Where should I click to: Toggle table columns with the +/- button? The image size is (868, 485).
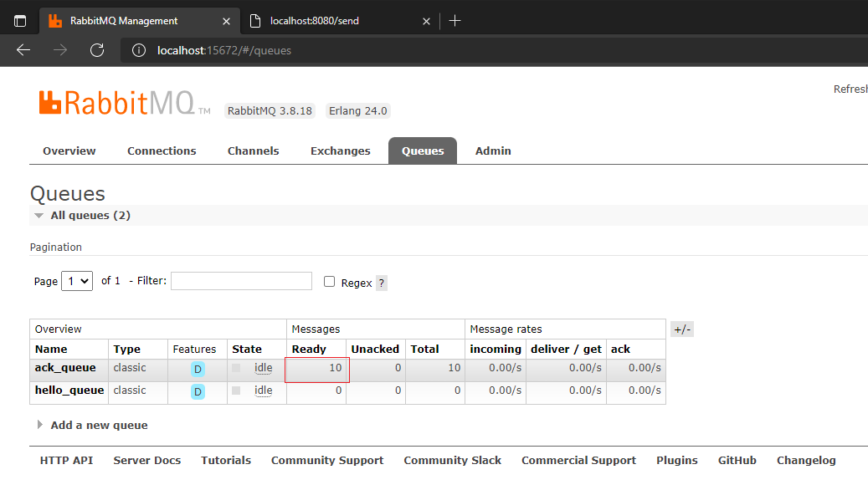click(x=682, y=329)
